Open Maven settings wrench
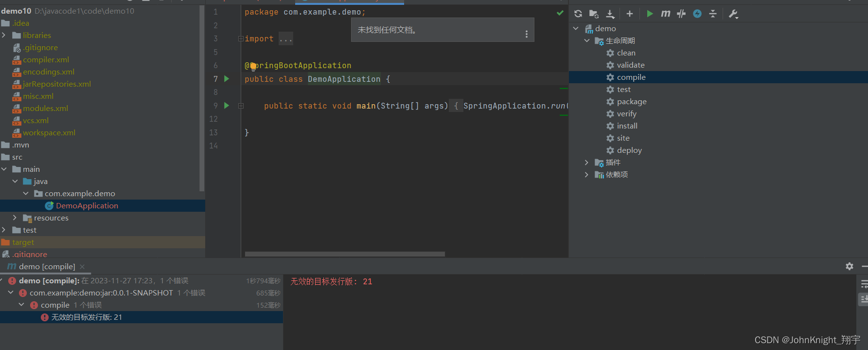This screenshot has height=350, width=868. click(x=733, y=14)
